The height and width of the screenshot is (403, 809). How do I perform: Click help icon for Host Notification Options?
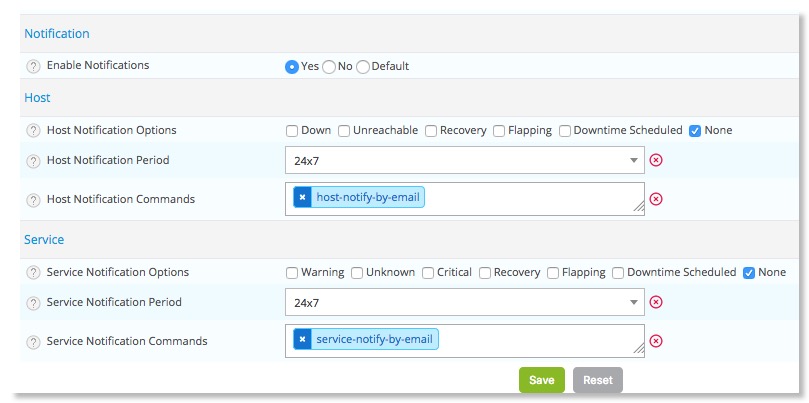[x=33, y=131]
